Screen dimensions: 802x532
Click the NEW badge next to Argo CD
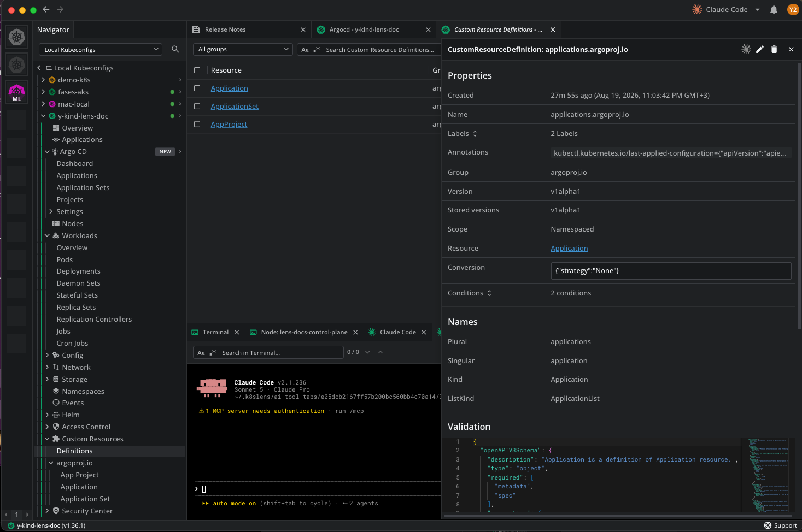[x=165, y=152]
